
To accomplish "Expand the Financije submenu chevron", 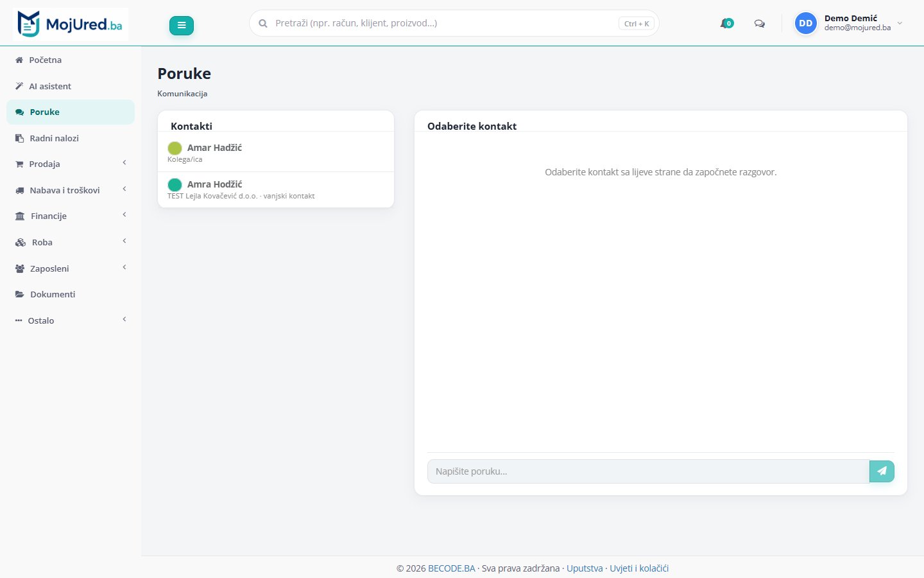I will [124, 215].
